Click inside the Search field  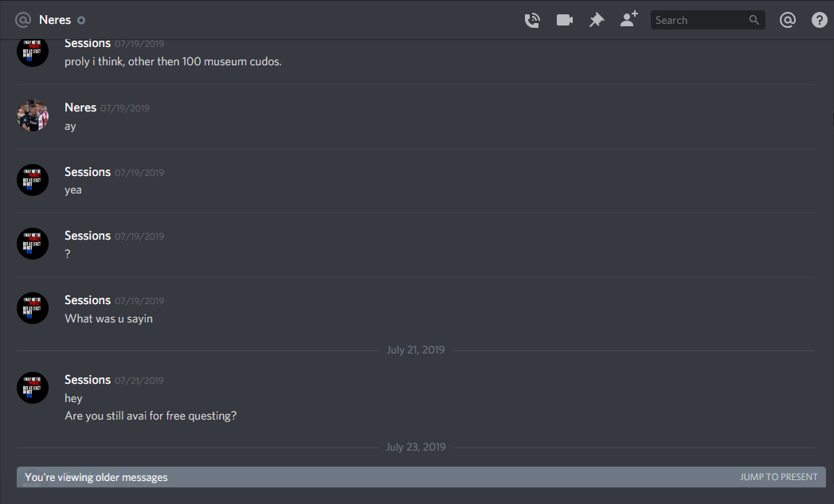tap(707, 20)
